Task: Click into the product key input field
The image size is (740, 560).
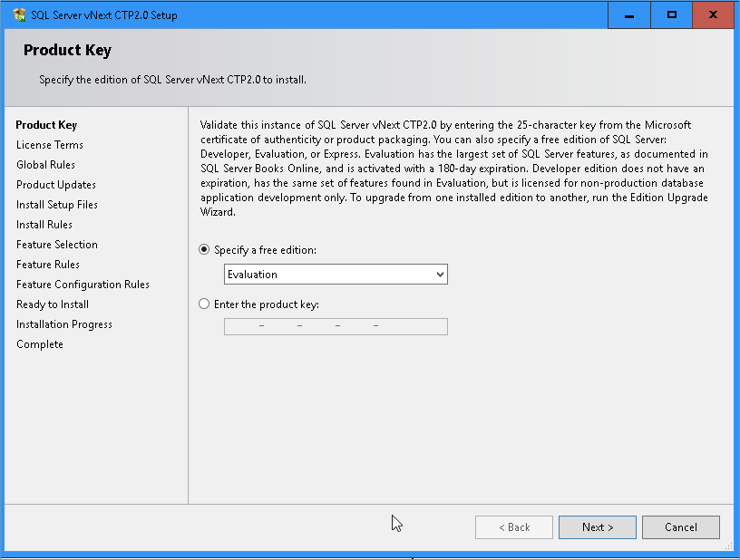Action: [336, 326]
